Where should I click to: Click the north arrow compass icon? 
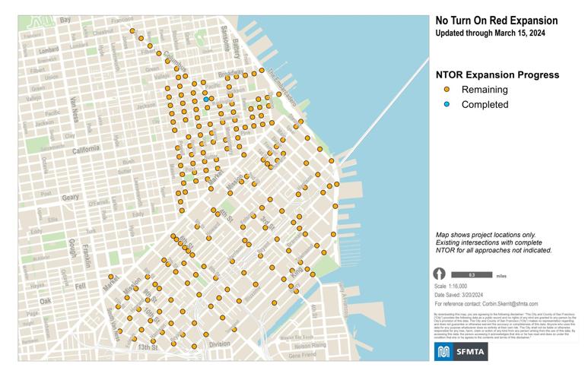tap(439, 274)
